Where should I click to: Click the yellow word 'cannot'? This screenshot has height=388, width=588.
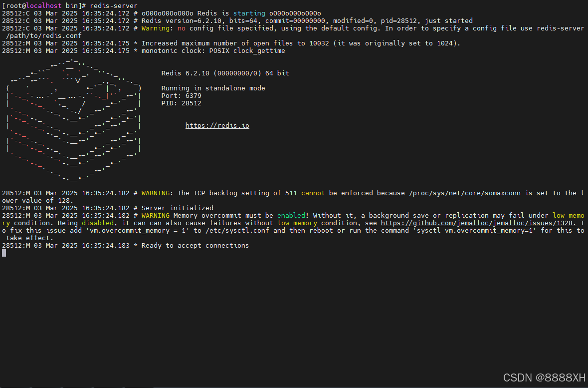(x=313, y=193)
